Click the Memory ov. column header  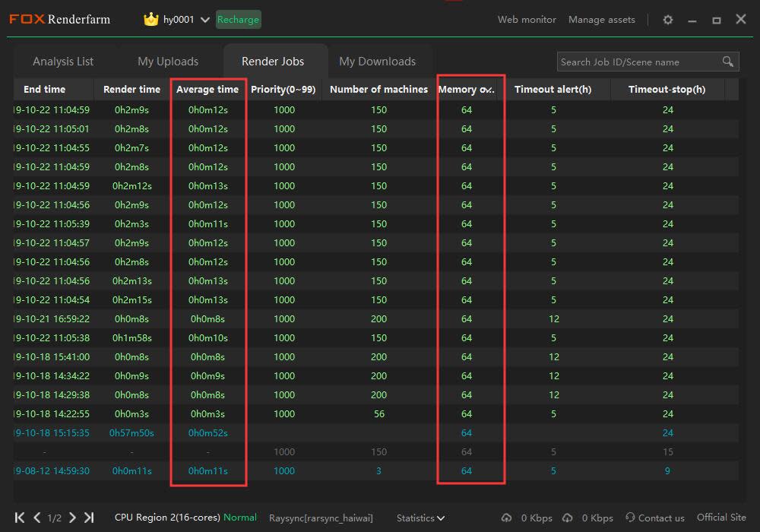(467, 89)
